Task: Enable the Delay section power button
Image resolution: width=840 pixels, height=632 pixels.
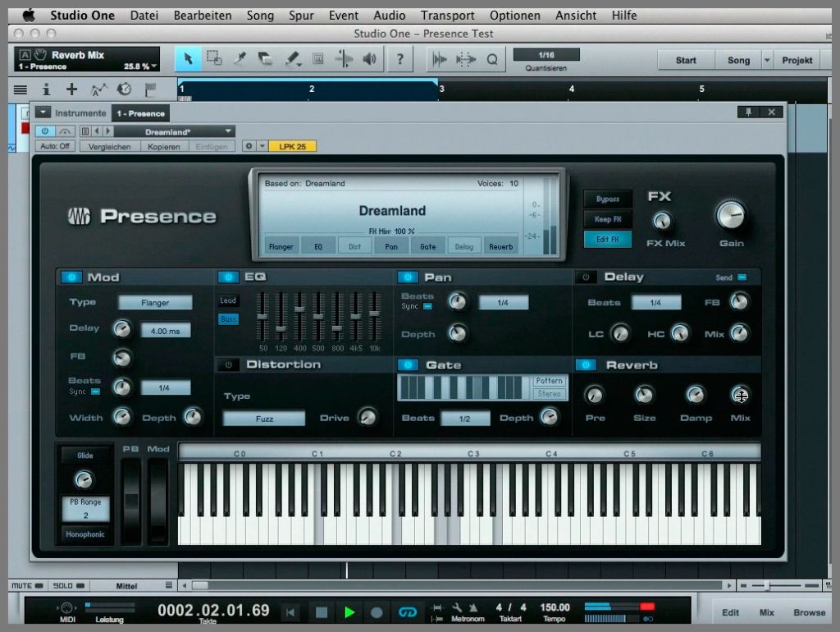Action: point(586,277)
